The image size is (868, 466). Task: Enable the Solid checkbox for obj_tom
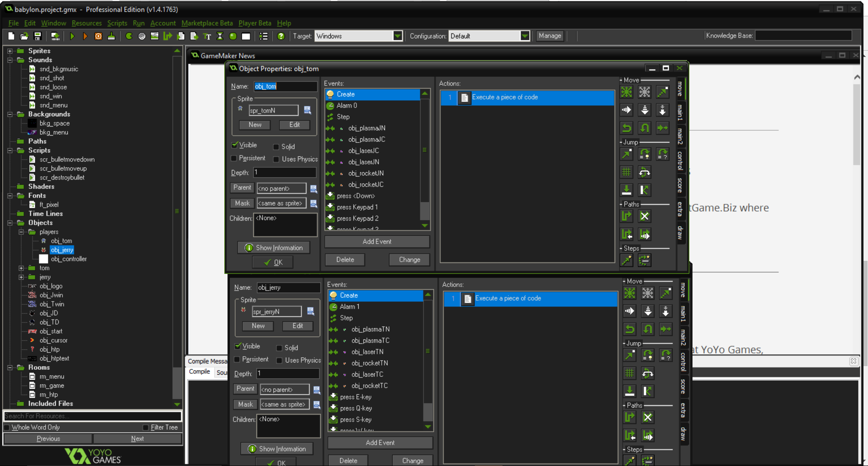coord(276,147)
